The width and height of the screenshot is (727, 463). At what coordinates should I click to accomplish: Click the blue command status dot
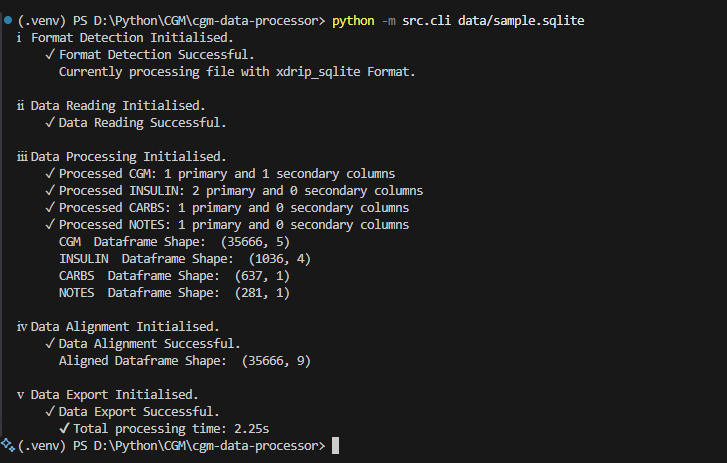7,21
